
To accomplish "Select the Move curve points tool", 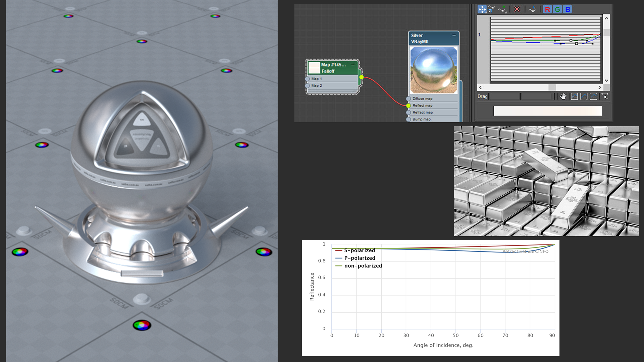I will [x=482, y=9].
